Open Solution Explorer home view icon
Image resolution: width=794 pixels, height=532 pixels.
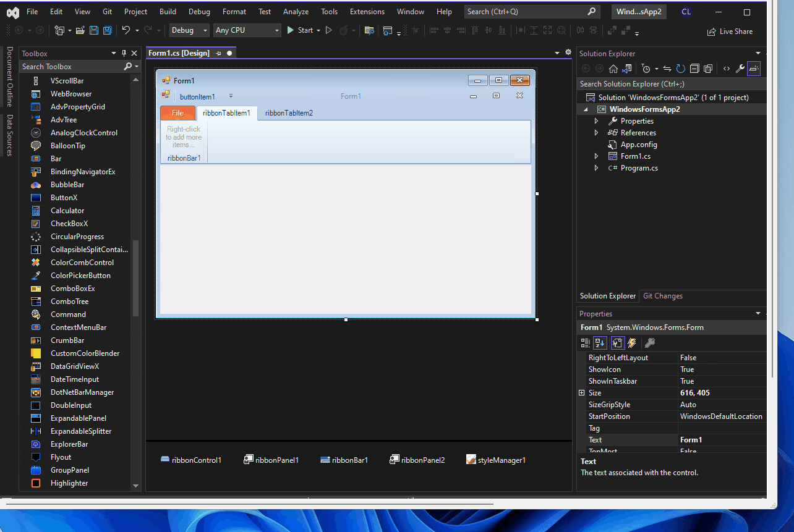613,68
